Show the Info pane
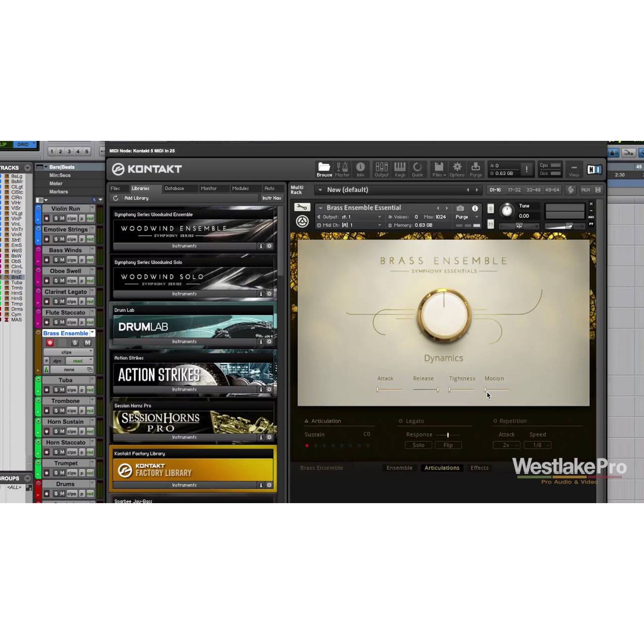Image resolution: width=644 pixels, height=644 pixels. 360,169
